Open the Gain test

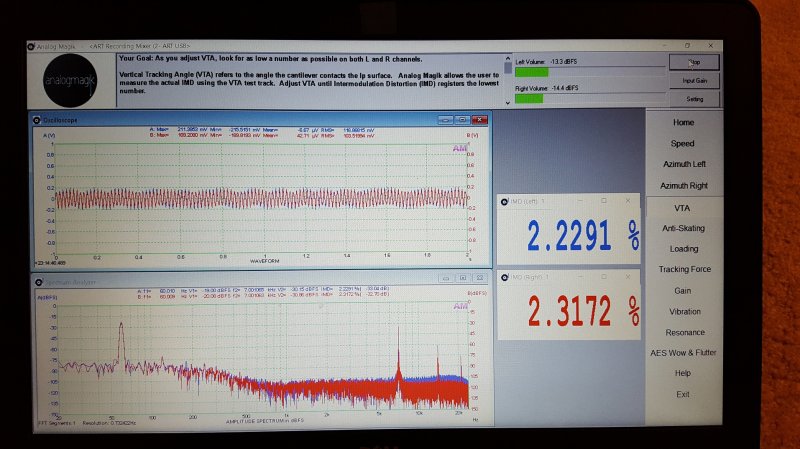point(683,291)
